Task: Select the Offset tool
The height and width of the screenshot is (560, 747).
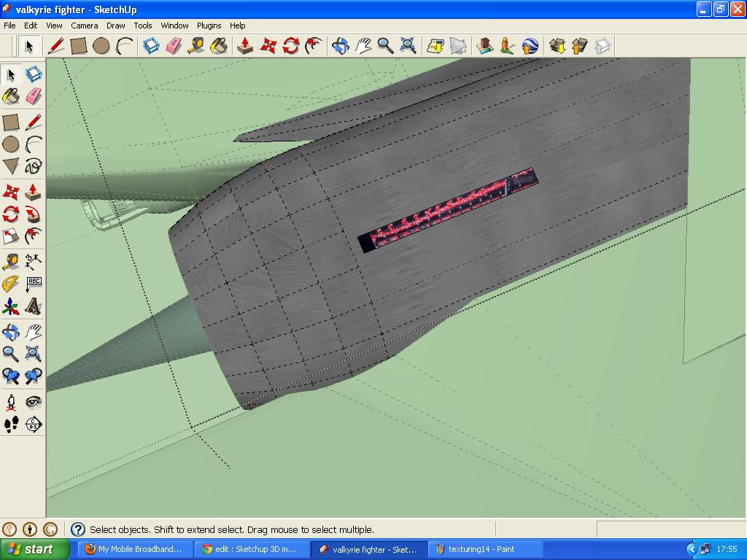Action: [x=32, y=237]
